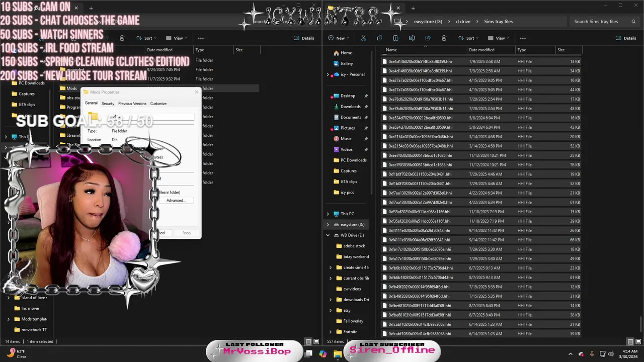
Task: Select General tab in Mods Properties
Action: [91, 103]
